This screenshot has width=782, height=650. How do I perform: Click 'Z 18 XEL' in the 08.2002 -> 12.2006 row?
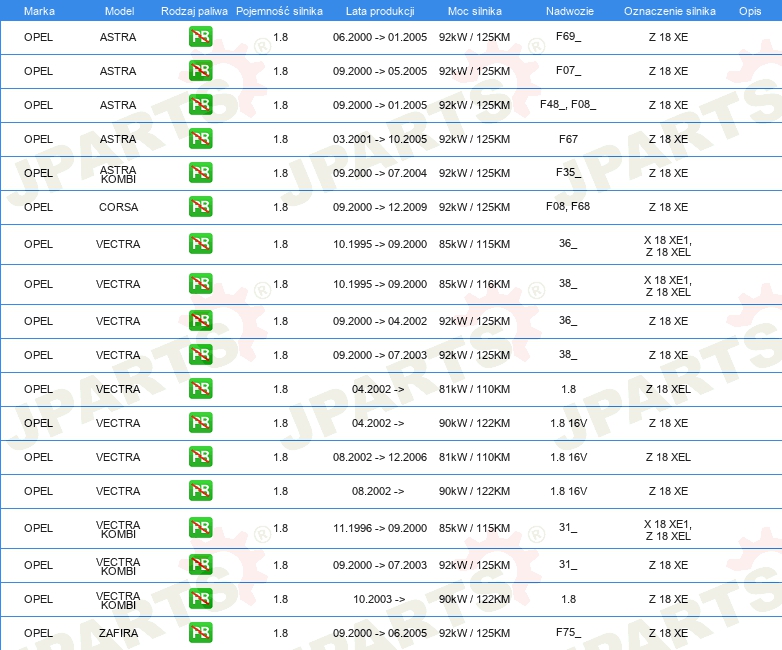tap(668, 457)
